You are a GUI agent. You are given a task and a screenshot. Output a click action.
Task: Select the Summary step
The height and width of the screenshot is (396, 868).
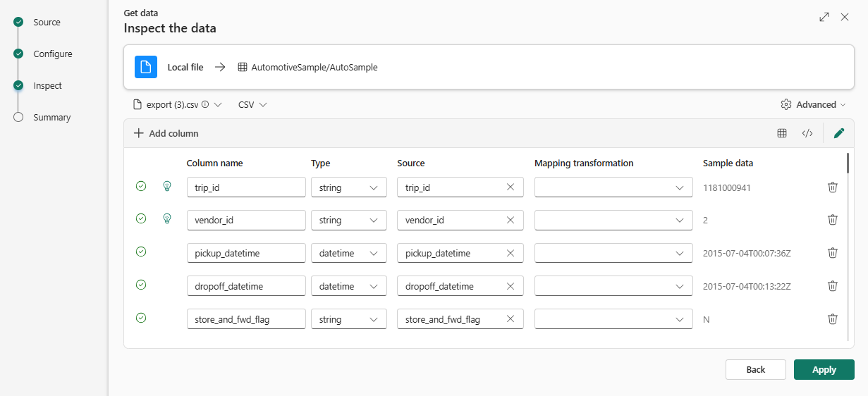51,118
